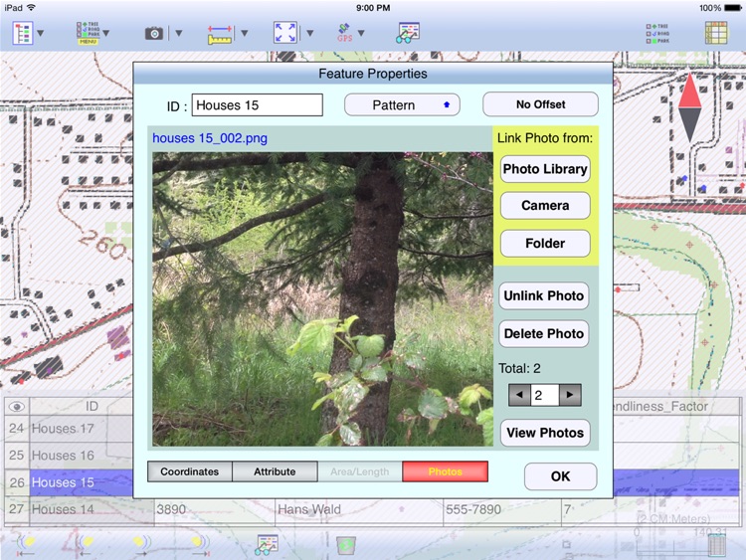Screen dimensions: 746x560
Task: Expand dropdown arrow next to layer menu icon
Action: 106,33
